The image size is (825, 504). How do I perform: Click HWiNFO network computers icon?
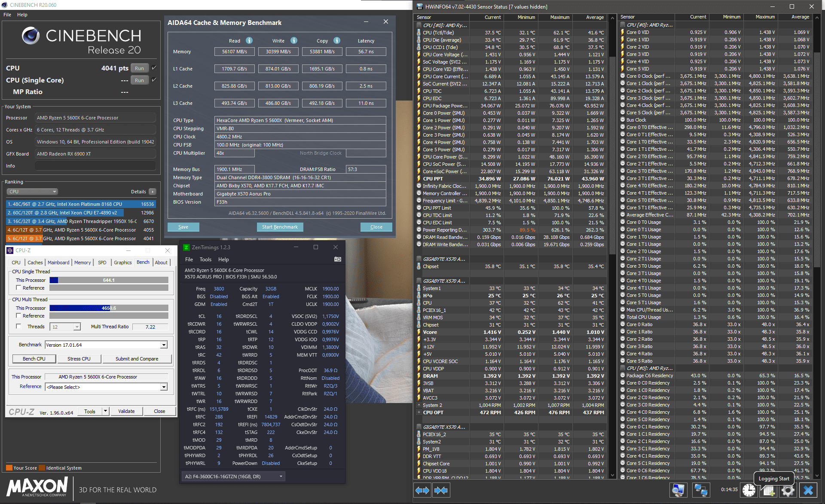pos(701,490)
